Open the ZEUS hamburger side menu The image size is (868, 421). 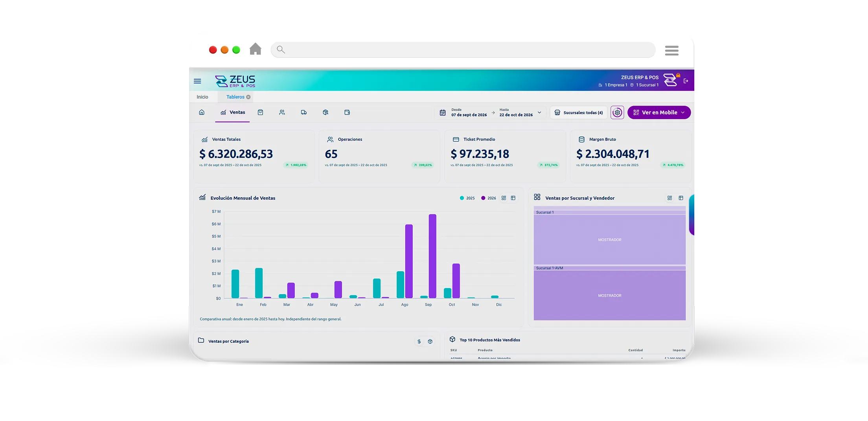[x=197, y=81]
